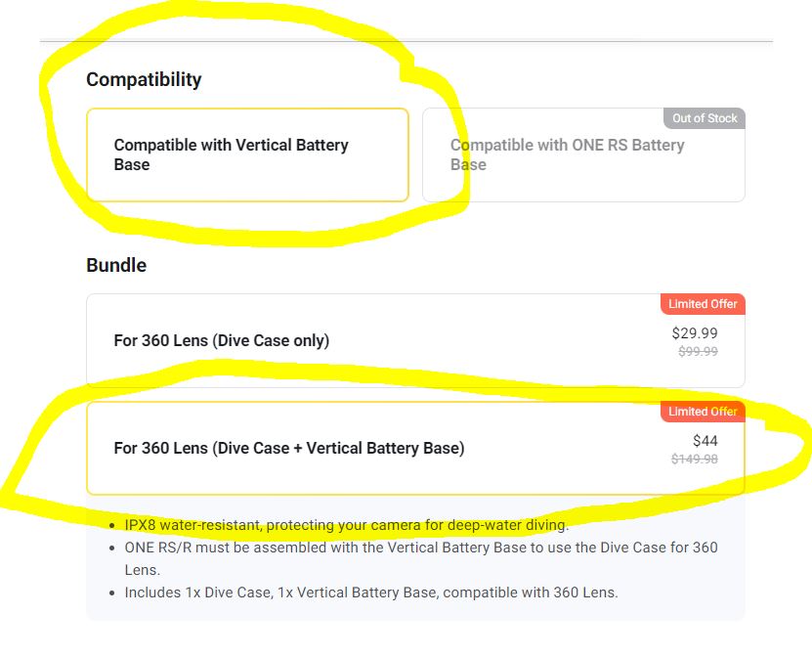812x658 pixels.
Task: Click the Includes 1x Dive Case line
Action: tap(371, 592)
